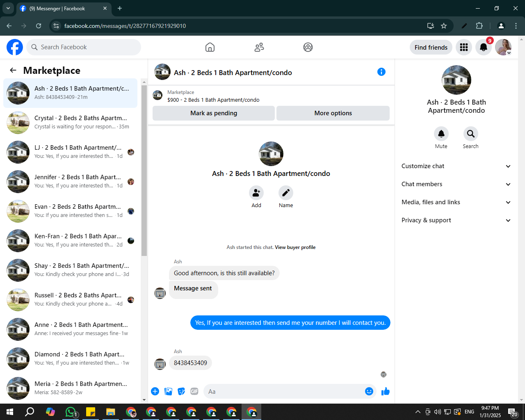The height and width of the screenshot is (420, 525).
Task: Open the Groups icon in top navigation
Action: click(308, 47)
